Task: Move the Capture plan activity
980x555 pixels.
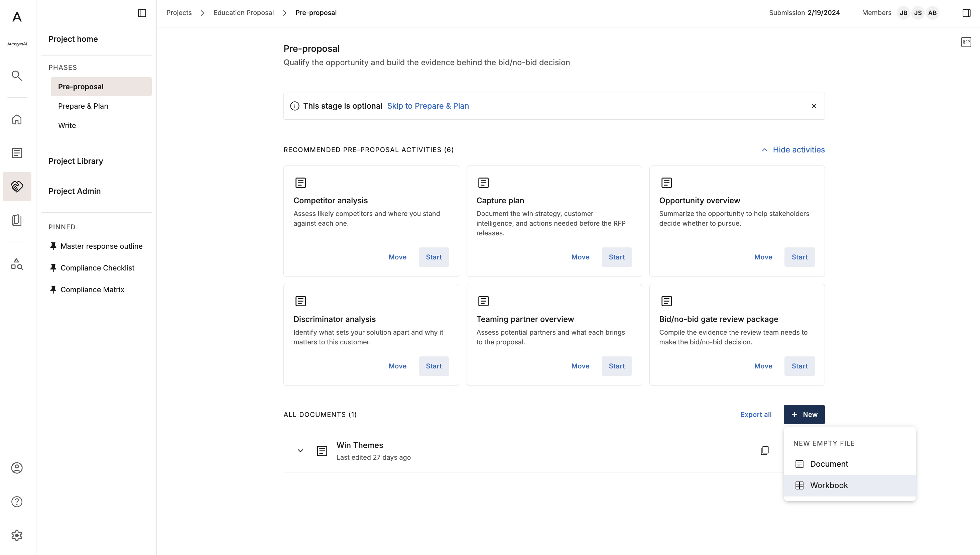Action: coord(580,257)
